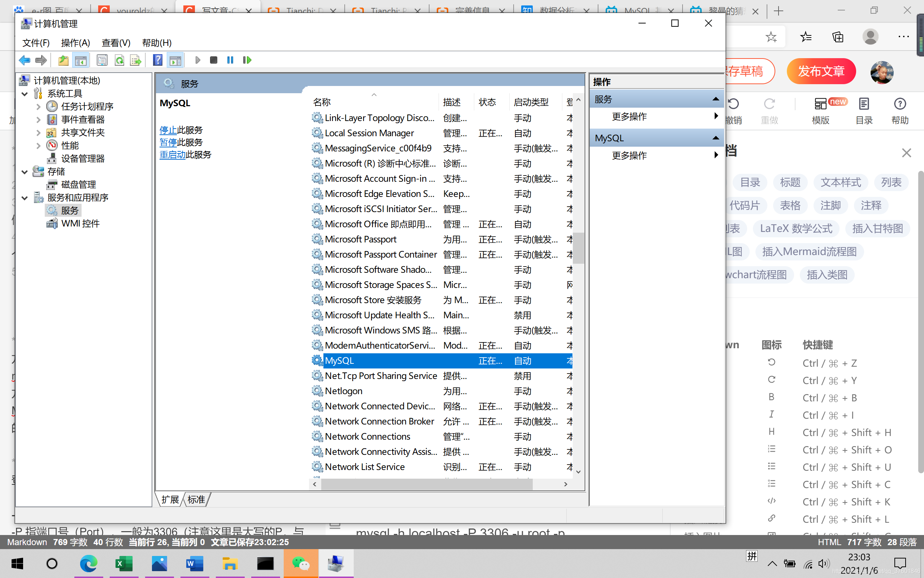Viewport: 924px width, 578px height.
Task: Click the 发布文章 button in the browser
Action: [x=821, y=71]
